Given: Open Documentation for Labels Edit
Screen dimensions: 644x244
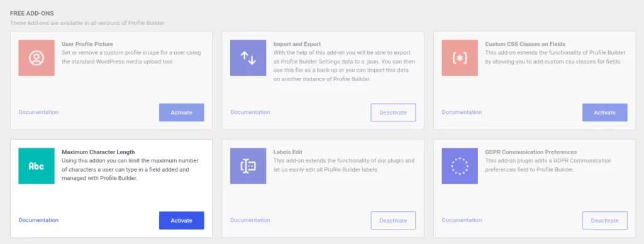Looking at the screenshot, I should tap(250, 220).
